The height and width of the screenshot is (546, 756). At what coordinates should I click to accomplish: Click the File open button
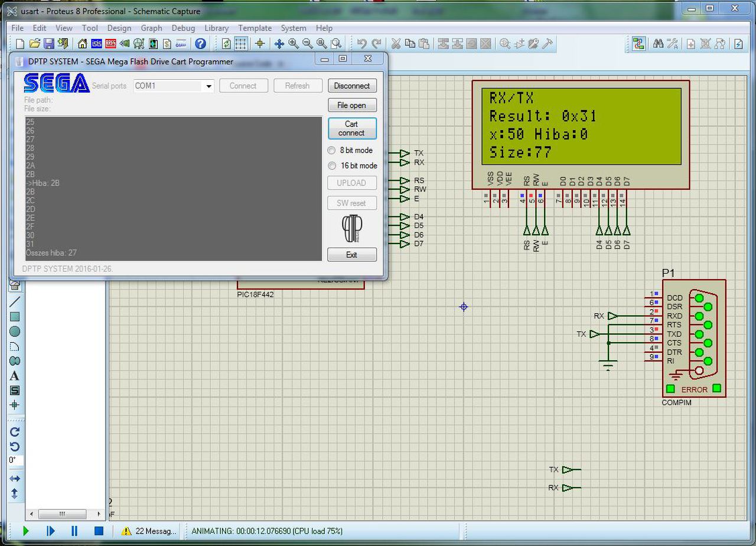coord(351,105)
